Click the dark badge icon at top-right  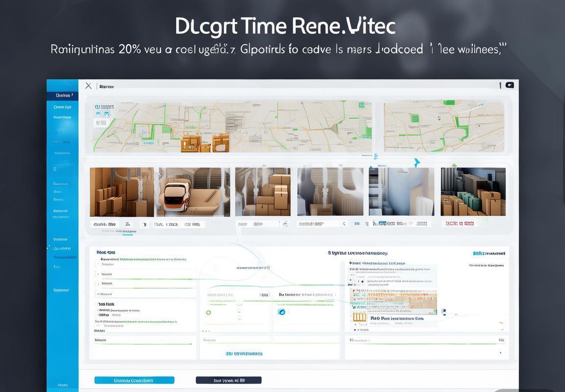coord(510,85)
